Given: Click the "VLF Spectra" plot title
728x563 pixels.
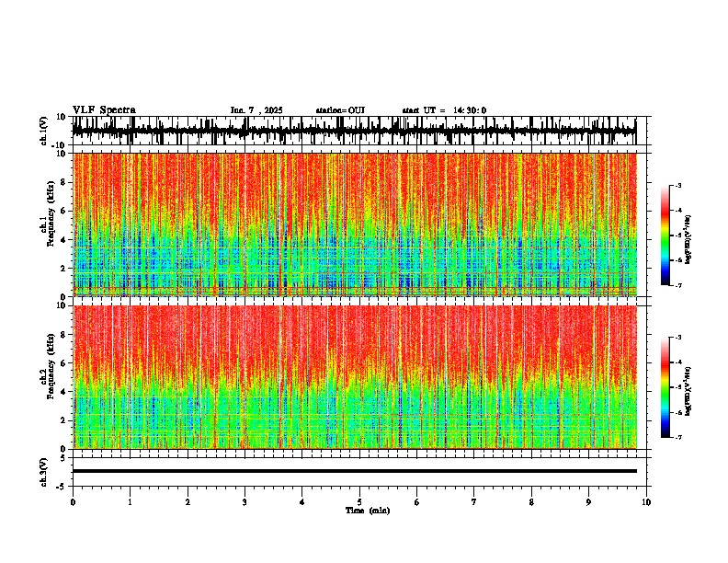Looking at the screenshot, I should tap(104, 110).
